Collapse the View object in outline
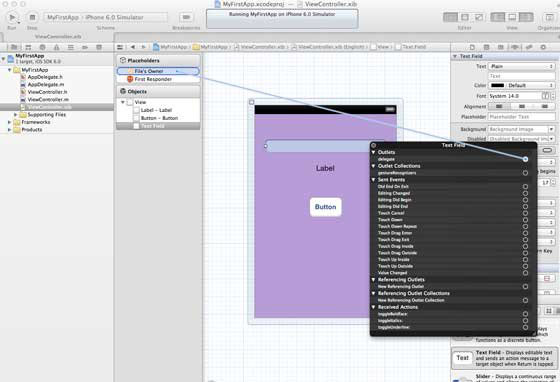Viewport: 560px width, 382px height. coord(123,102)
